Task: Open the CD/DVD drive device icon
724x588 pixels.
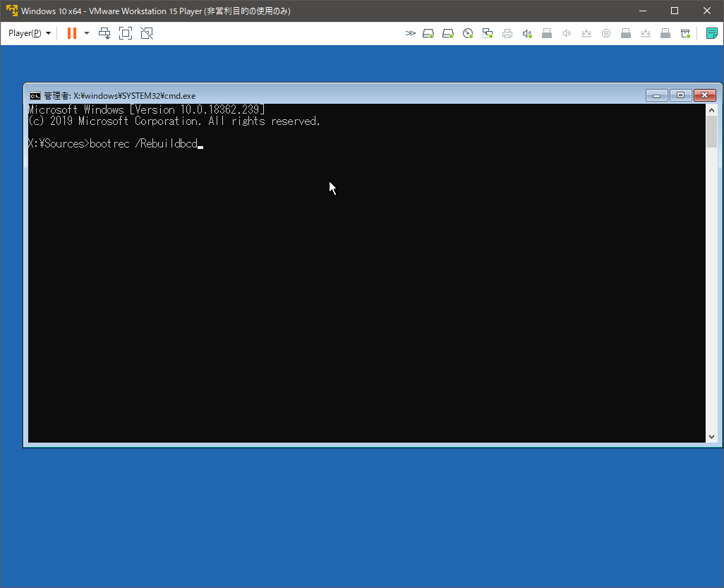Action: coord(468,33)
